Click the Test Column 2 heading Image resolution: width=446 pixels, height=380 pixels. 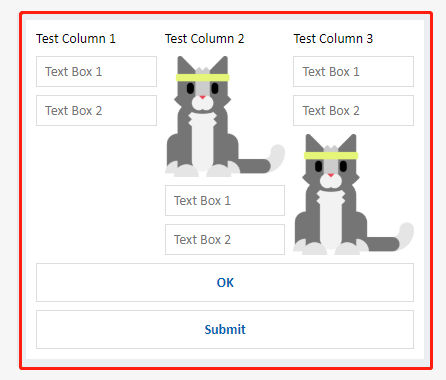point(205,39)
